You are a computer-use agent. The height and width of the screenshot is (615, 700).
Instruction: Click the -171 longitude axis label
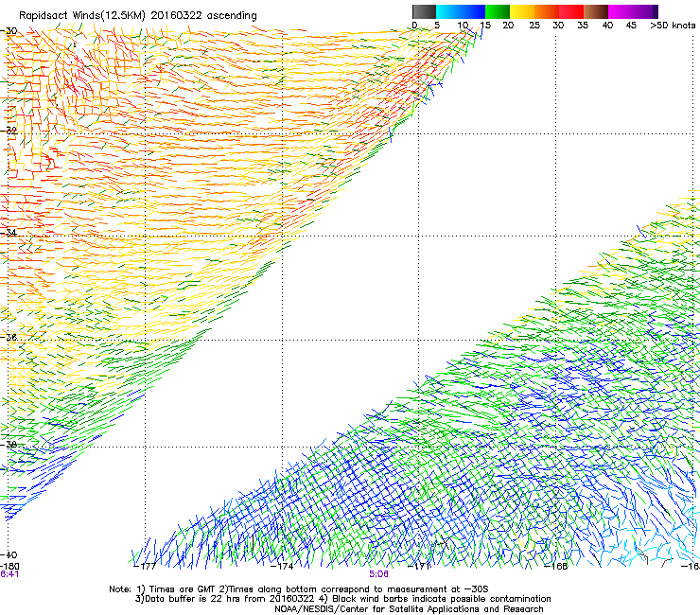click(x=419, y=567)
